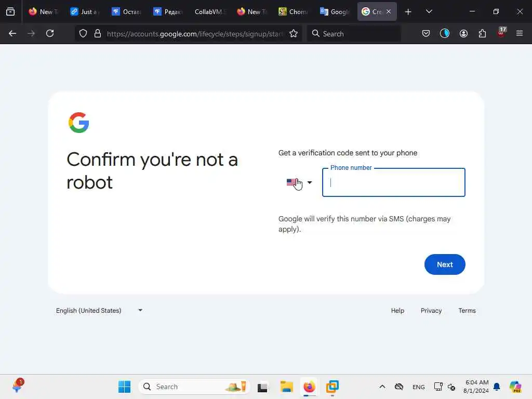Click the uBlock extension with badge 17
The image size is (532, 399).
coord(501,33)
